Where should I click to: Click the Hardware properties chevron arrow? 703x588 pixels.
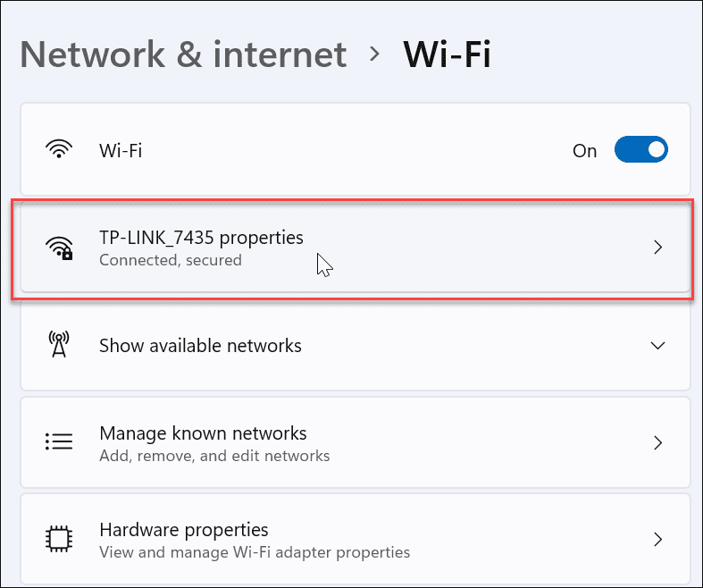[657, 539]
